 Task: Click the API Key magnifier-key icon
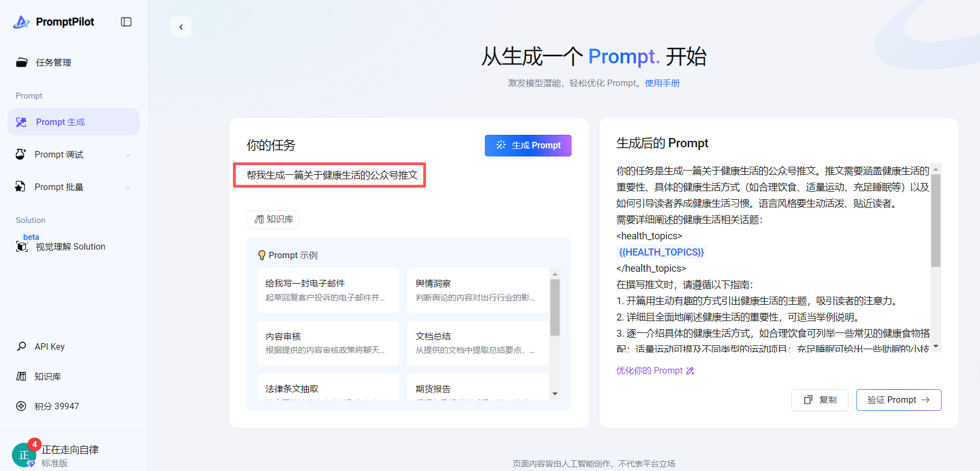pyautogui.click(x=21, y=346)
